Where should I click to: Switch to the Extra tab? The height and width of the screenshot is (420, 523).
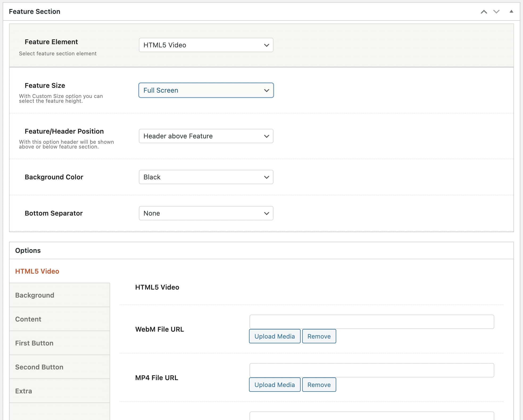(x=24, y=391)
